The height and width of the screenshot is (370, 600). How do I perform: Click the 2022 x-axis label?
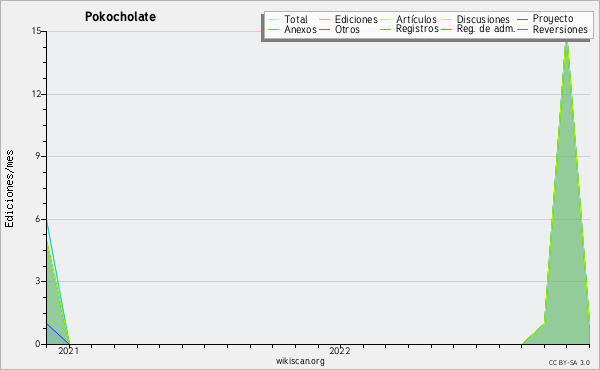tap(340, 351)
